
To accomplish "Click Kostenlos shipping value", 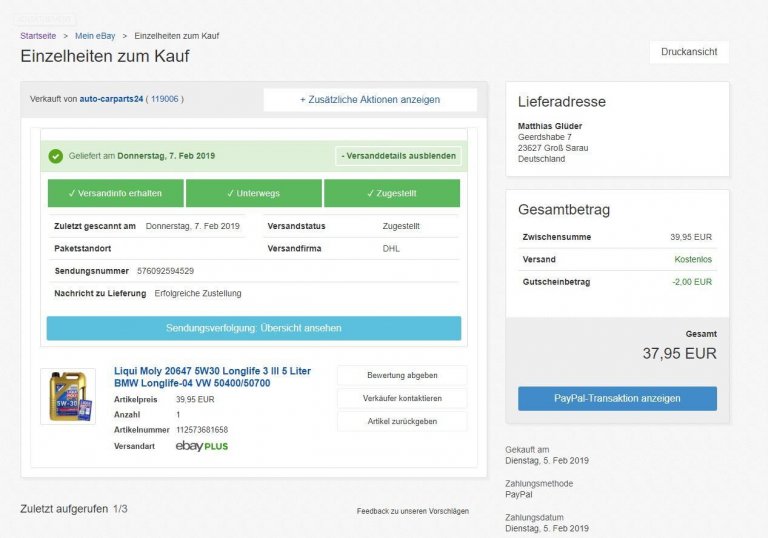I will point(693,259).
